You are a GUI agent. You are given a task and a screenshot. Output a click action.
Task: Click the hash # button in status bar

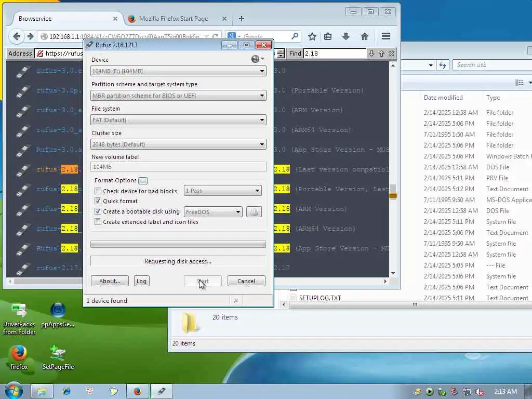click(236, 301)
